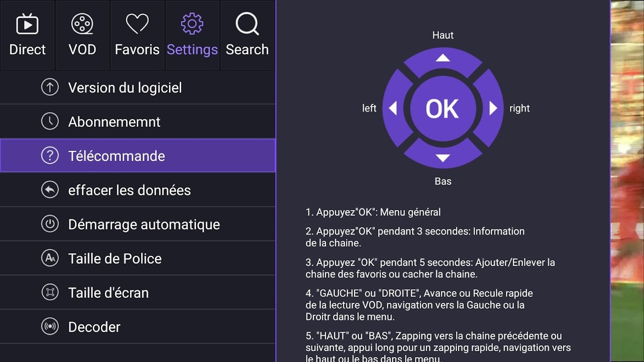Click the upload arrow icon beside Version du logiciel
Screen dimensions: 644x362
point(50,87)
